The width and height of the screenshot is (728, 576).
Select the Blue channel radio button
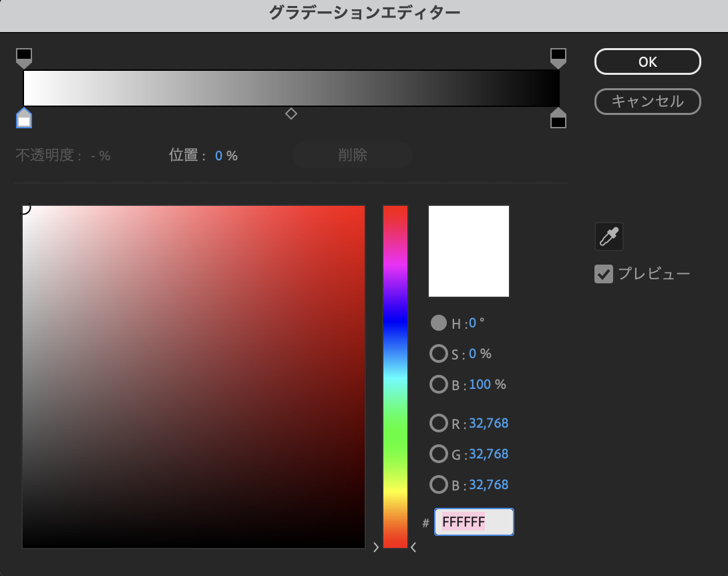click(439, 484)
